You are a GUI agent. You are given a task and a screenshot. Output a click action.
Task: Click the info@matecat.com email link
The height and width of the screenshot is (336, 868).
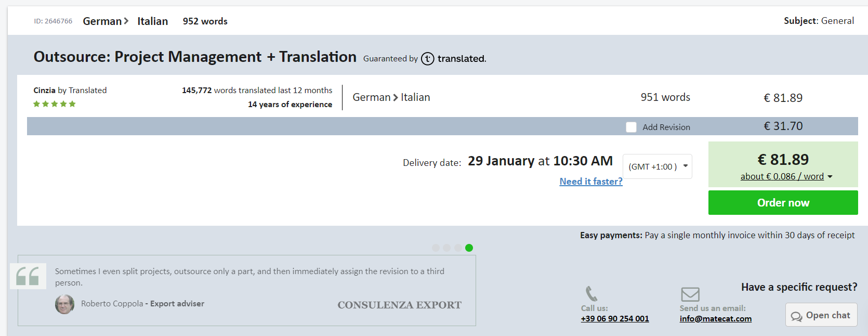point(715,319)
